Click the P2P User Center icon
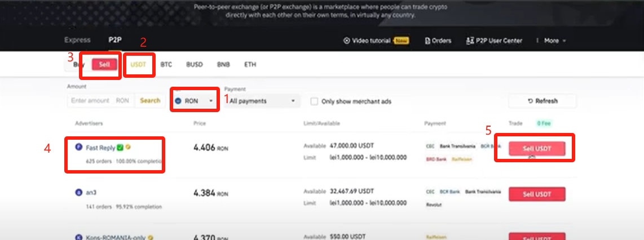The height and width of the screenshot is (240, 644). [x=470, y=41]
